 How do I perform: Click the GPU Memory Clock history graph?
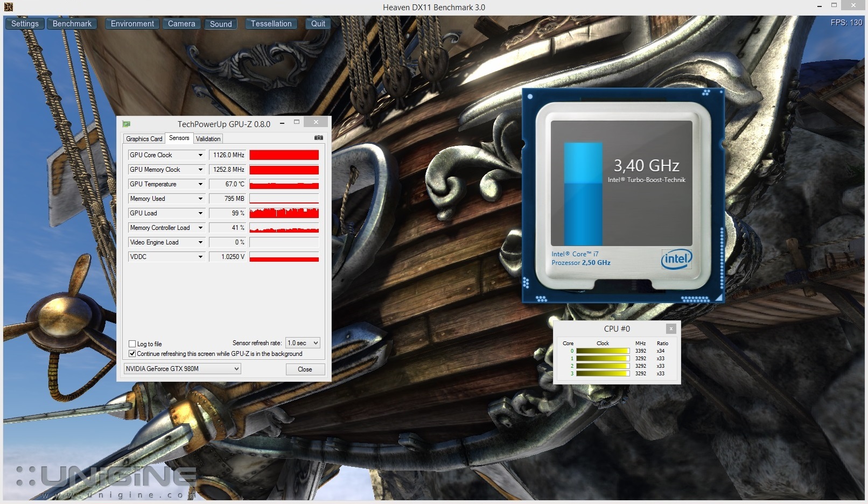point(284,170)
